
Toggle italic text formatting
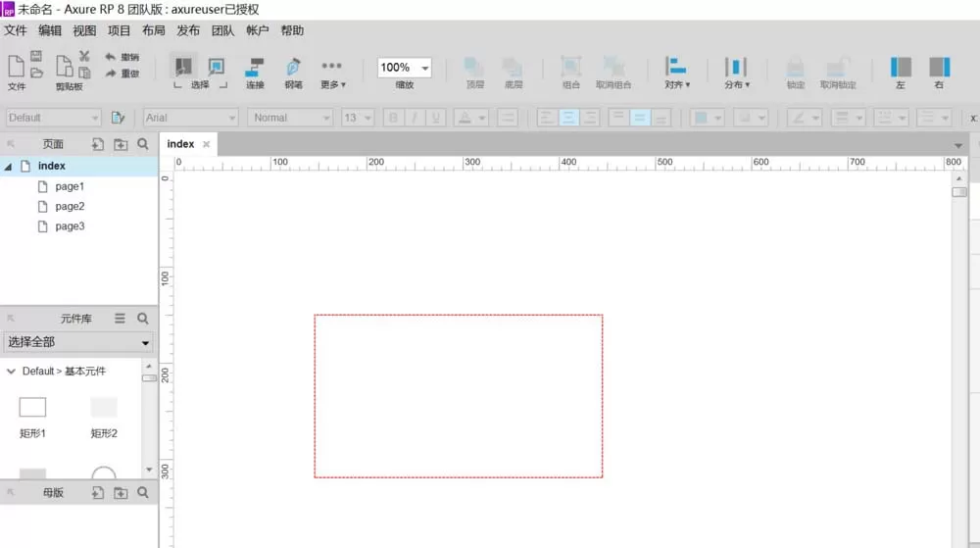415,118
